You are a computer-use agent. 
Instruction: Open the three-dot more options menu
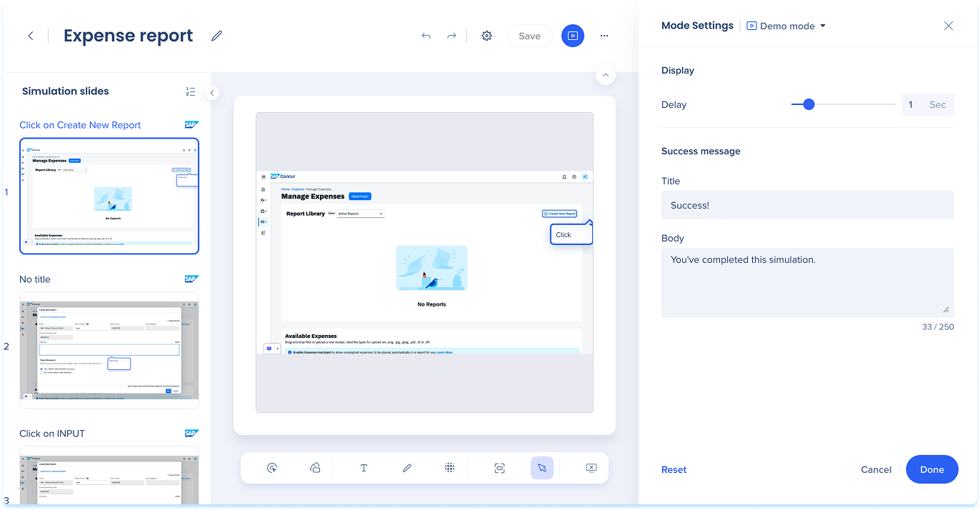coord(604,36)
